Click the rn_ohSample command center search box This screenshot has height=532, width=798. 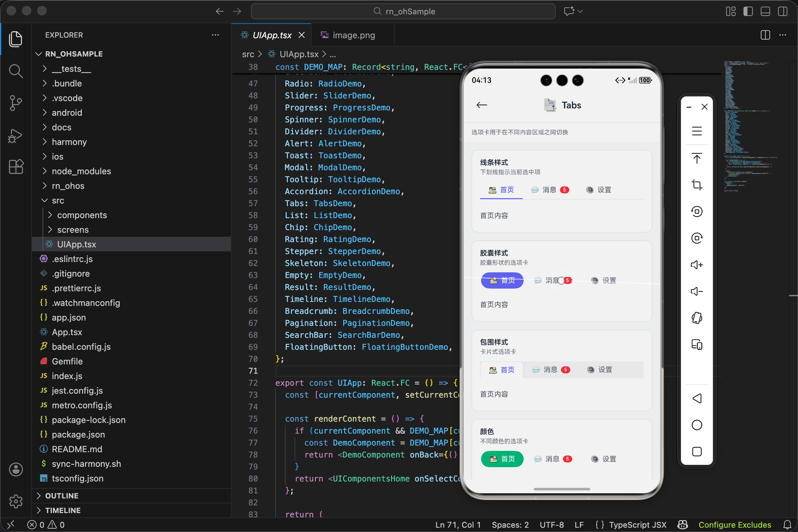tap(403, 11)
